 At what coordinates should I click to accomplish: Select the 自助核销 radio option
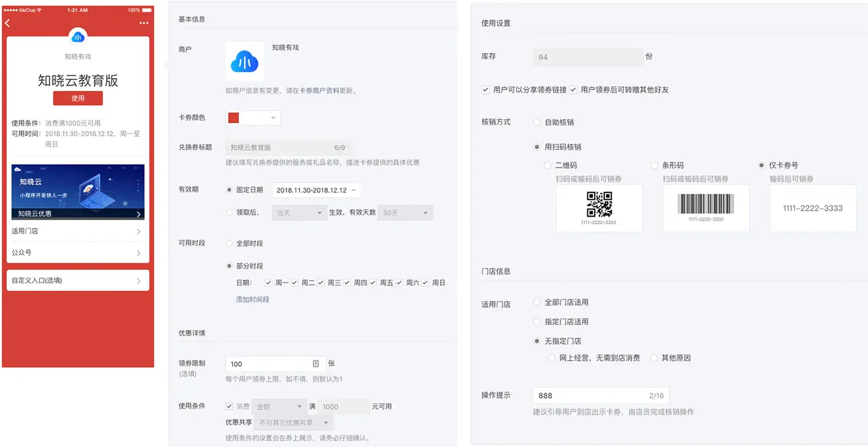point(536,123)
